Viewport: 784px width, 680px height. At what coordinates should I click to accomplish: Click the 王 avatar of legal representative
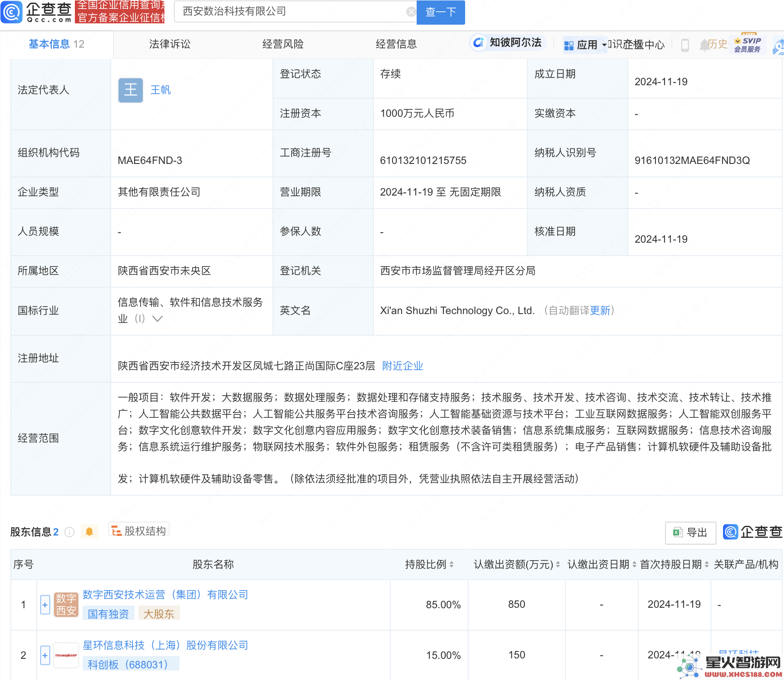pyautogui.click(x=131, y=90)
